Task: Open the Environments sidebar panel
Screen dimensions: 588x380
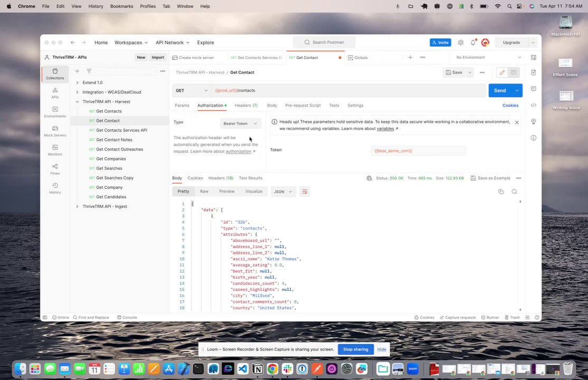Action: click(x=55, y=112)
